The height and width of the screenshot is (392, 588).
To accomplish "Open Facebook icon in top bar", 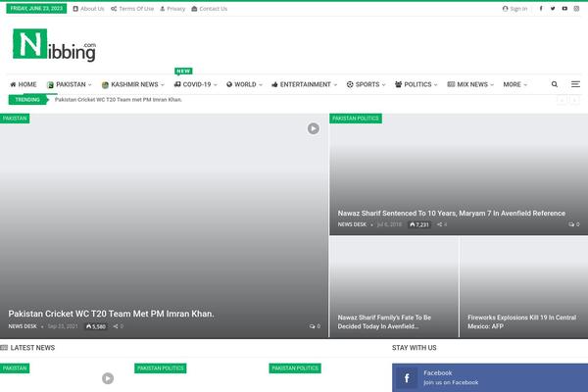I will [x=541, y=8].
